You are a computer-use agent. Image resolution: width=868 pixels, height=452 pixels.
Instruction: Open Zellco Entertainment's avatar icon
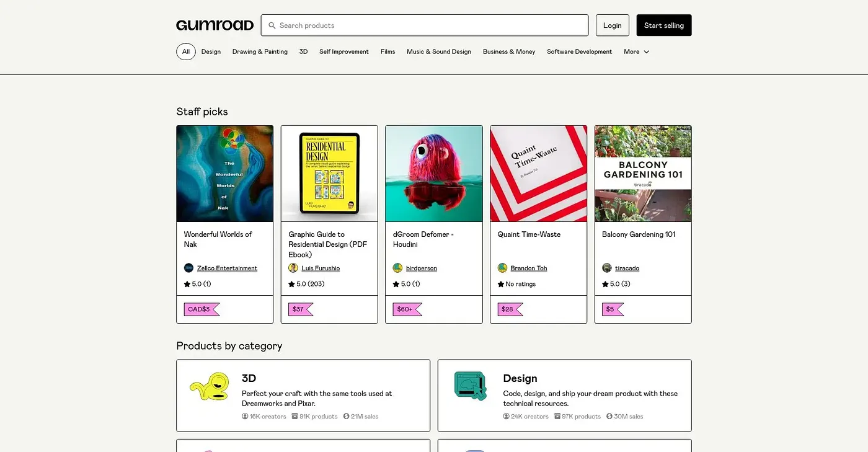click(189, 268)
